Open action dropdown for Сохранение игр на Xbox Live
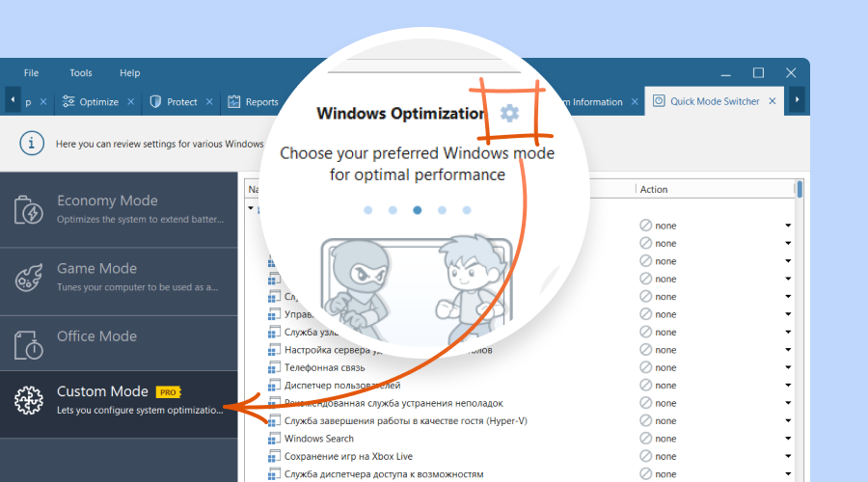The image size is (868, 482). tap(788, 456)
